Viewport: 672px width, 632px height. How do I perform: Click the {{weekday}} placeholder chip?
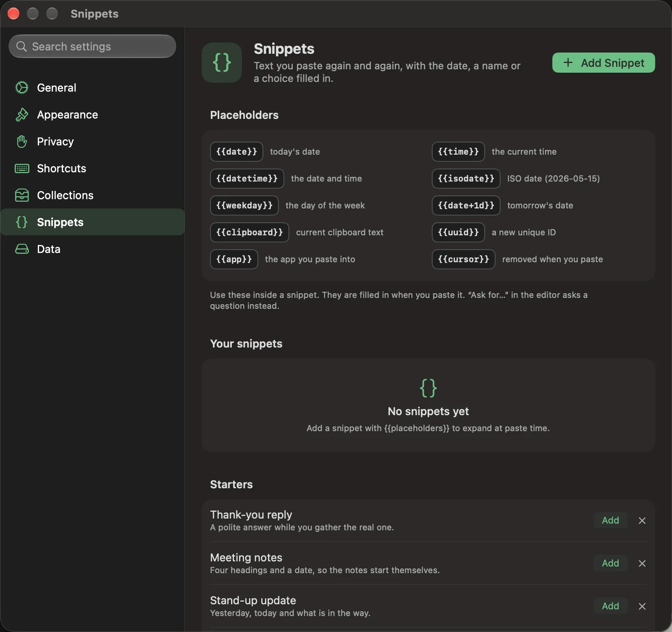(244, 205)
